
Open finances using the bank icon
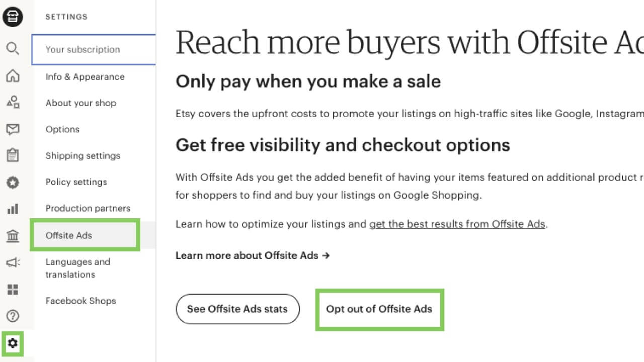tap(13, 235)
